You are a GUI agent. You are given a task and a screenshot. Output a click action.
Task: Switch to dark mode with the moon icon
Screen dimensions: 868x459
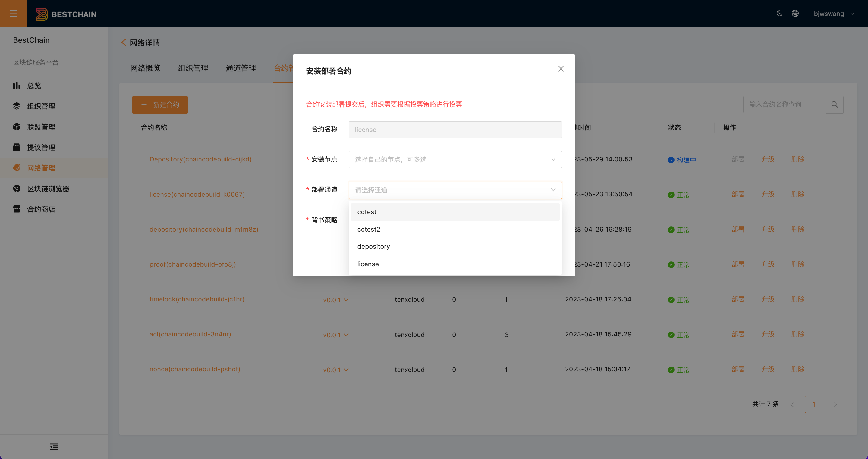pyautogui.click(x=779, y=14)
